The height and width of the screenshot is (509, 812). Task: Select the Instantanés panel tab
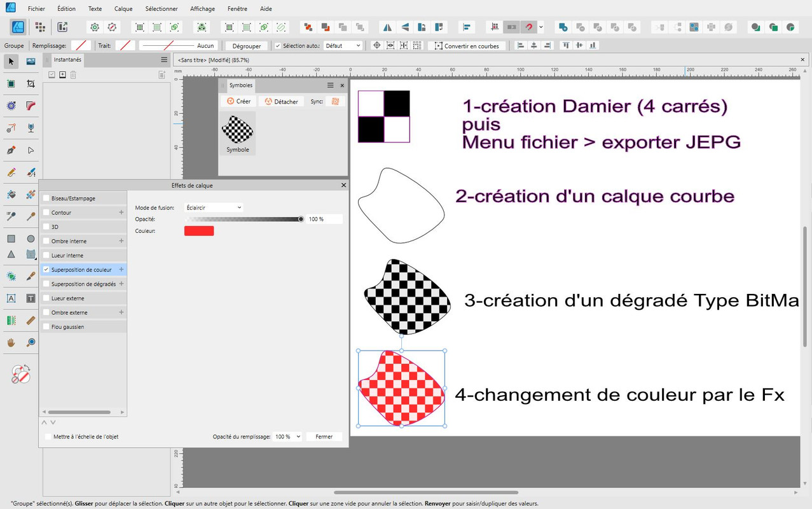[67, 59]
